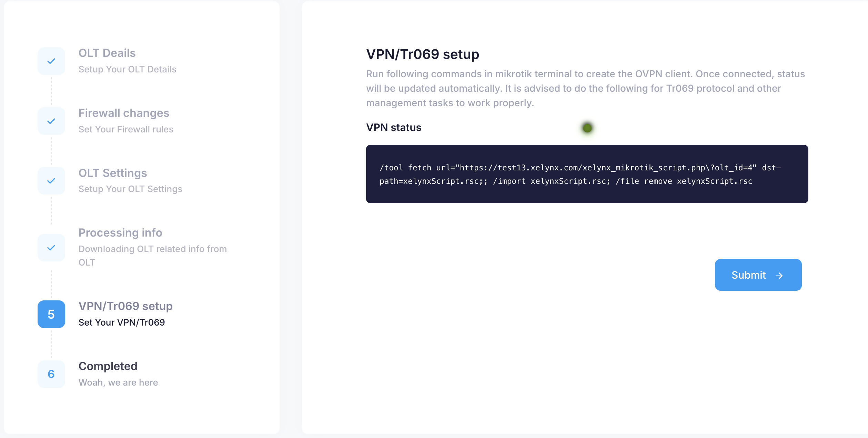Click the "VPN status" label
Viewport: 868px width, 438px height.
point(394,128)
